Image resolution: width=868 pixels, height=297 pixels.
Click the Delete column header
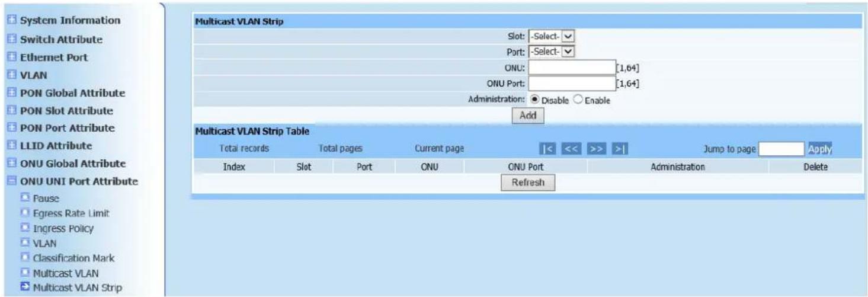point(815,167)
